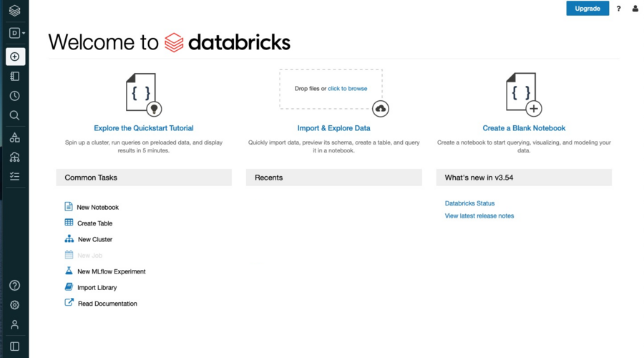Open the Settings gear icon in sidebar
Image resolution: width=644 pixels, height=358 pixels.
(15, 305)
